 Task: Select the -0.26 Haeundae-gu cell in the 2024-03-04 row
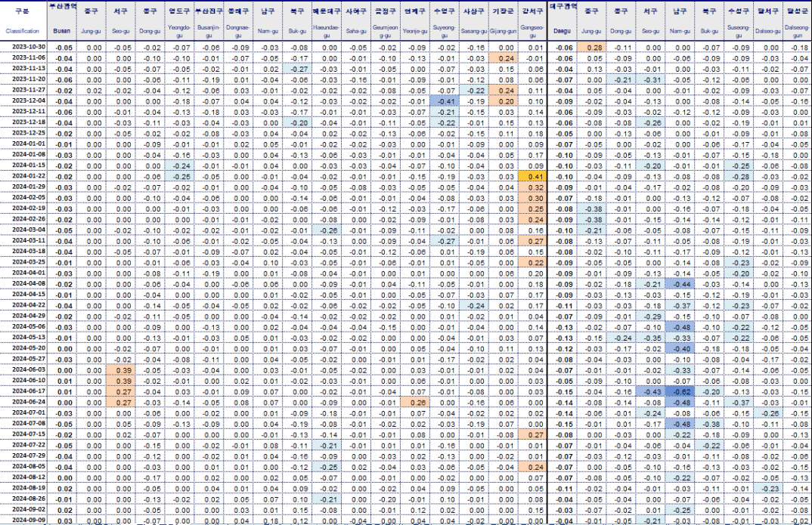point(327,230)
